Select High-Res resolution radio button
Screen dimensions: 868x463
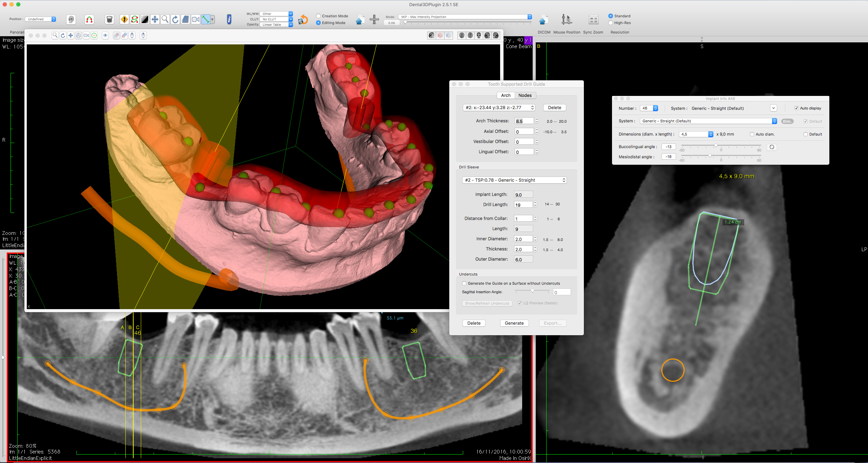611,23
